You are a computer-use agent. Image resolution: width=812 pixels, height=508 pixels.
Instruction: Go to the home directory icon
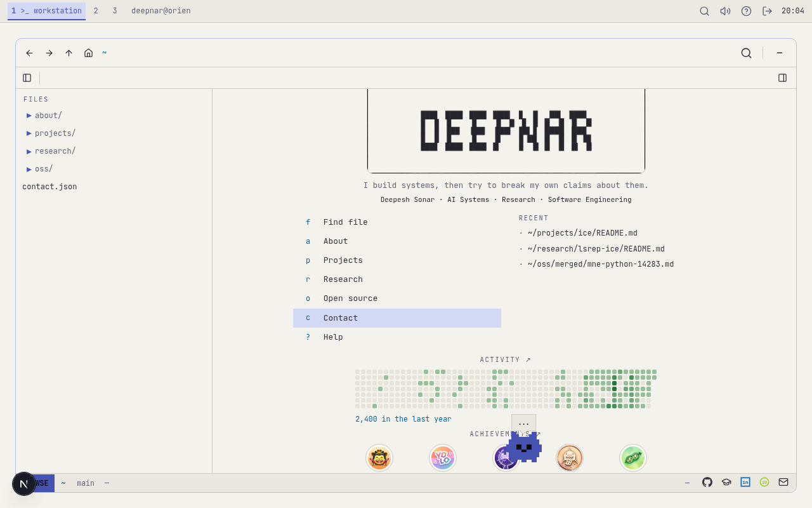(88, 53)
